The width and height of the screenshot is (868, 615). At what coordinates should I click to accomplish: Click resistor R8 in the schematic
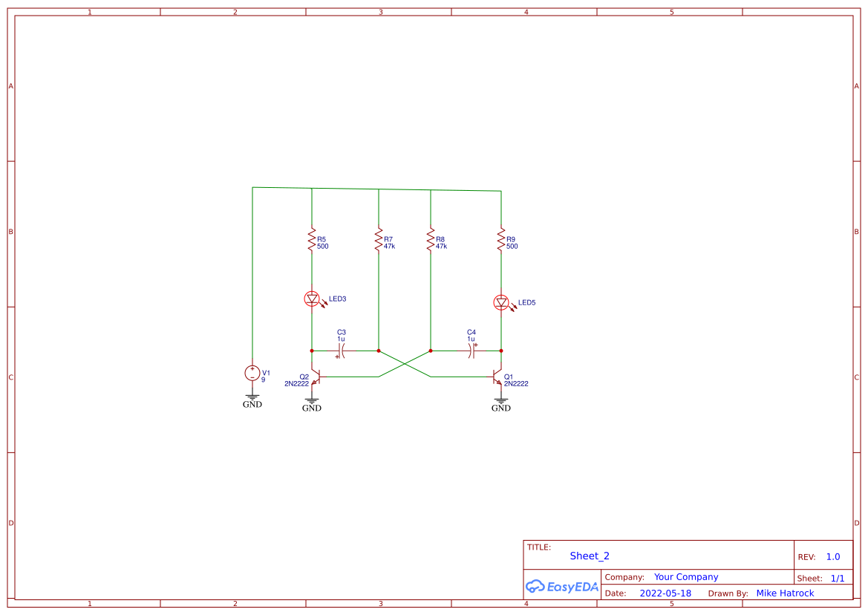coord(430,240)
